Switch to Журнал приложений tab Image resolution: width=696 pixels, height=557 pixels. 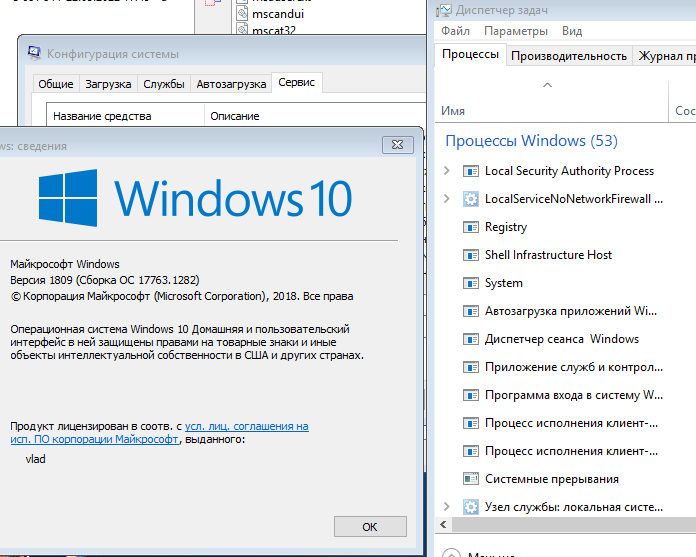(664, 56)
